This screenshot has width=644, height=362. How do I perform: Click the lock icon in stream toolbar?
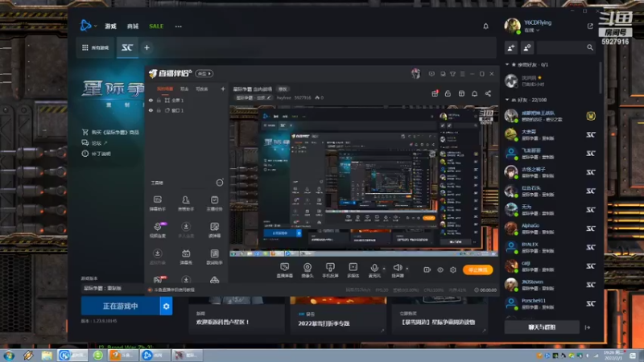(x=448, y=93)
